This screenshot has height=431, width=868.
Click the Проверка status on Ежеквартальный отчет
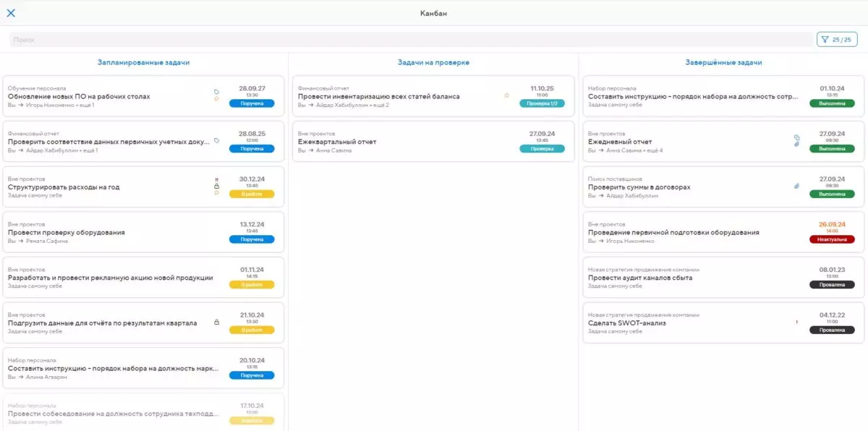(x=542, y=149)
